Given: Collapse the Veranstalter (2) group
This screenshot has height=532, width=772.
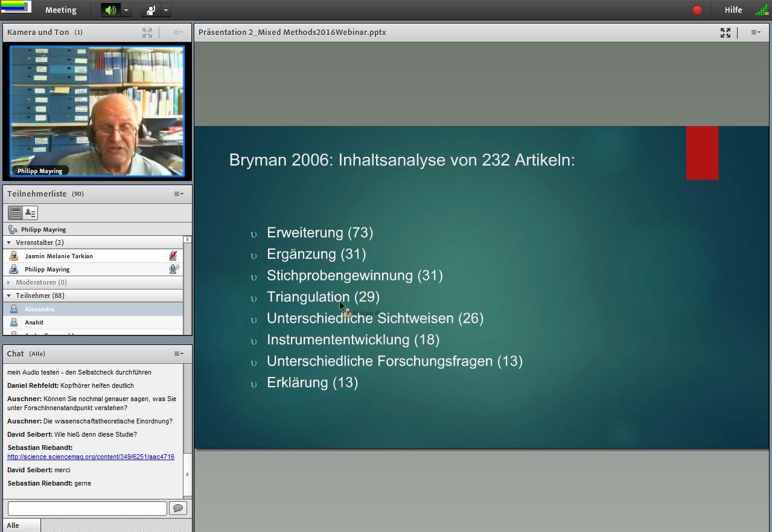Looking at the screenshot, I should (8, 242).
